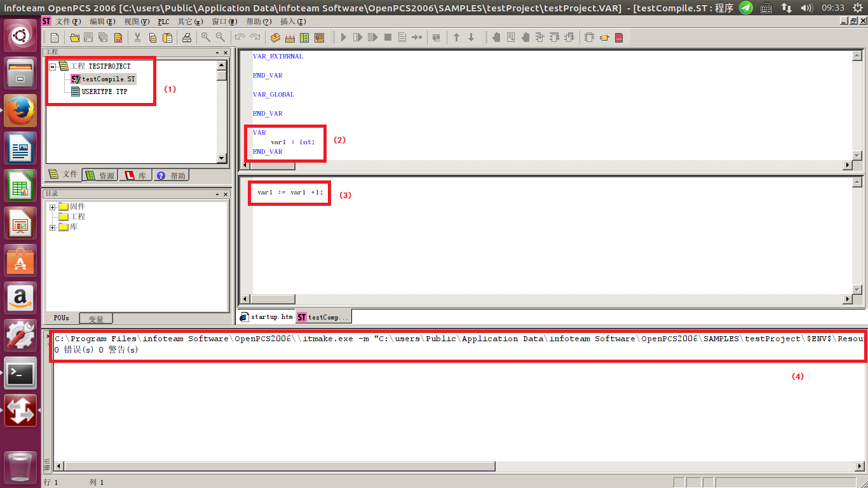Select the 变量 tab in catalog
Image resolution: width=868 pixels, height=488 pixels.
pos(96,319)
